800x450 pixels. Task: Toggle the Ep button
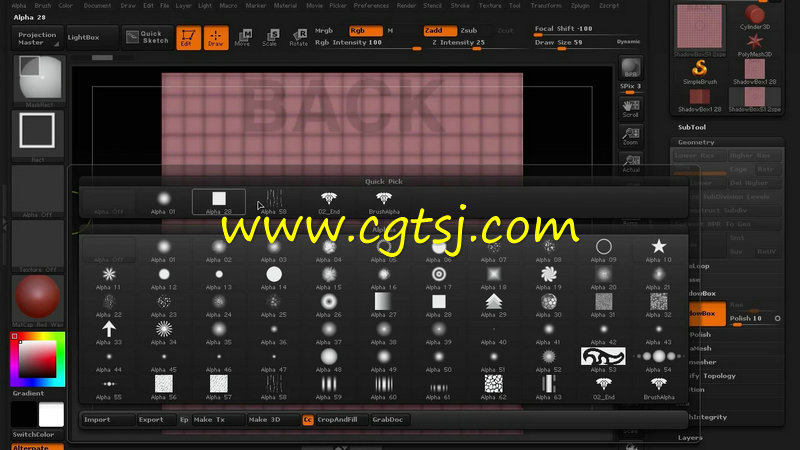tap(184, 420)
